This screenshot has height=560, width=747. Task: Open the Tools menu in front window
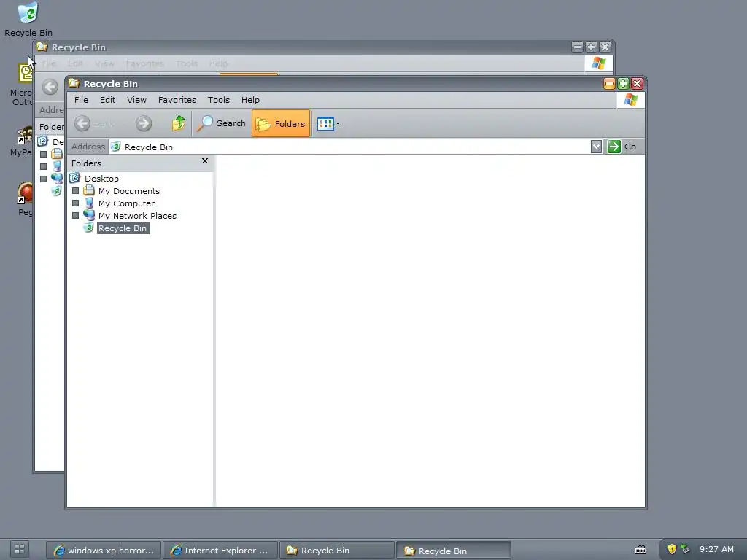[x=219, y=100]
